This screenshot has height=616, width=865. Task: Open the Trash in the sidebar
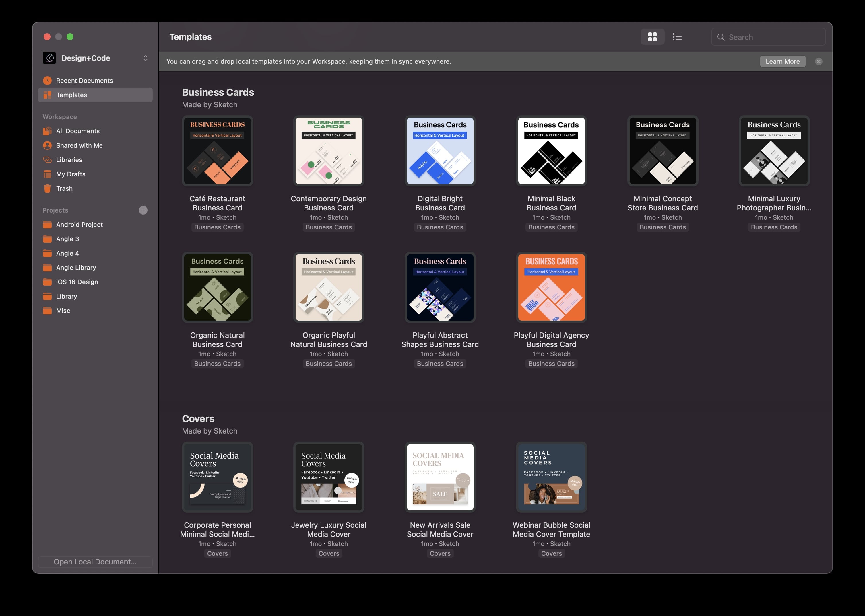tap(64, 188)
